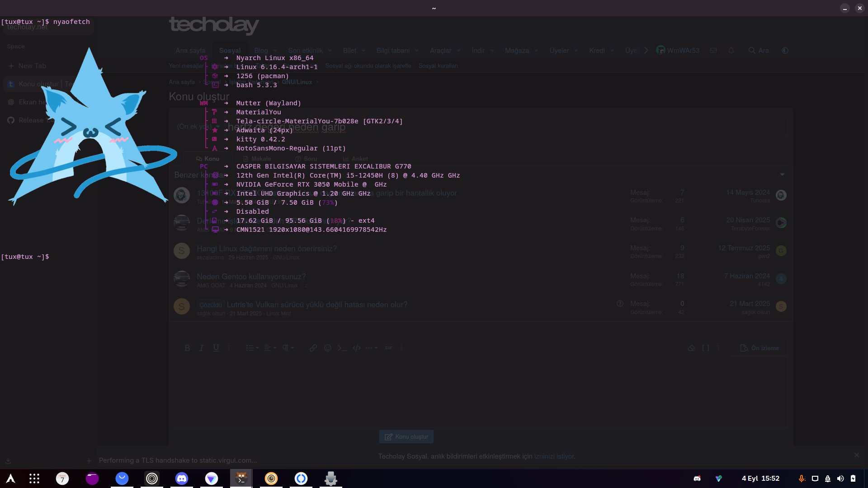Click the battery indicator in the tray
The width and height of the screenshot is (868, 488).
853,479
